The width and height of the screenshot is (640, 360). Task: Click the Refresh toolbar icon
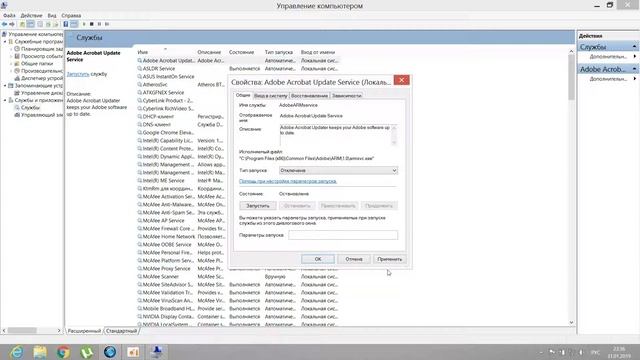(48, 24)
